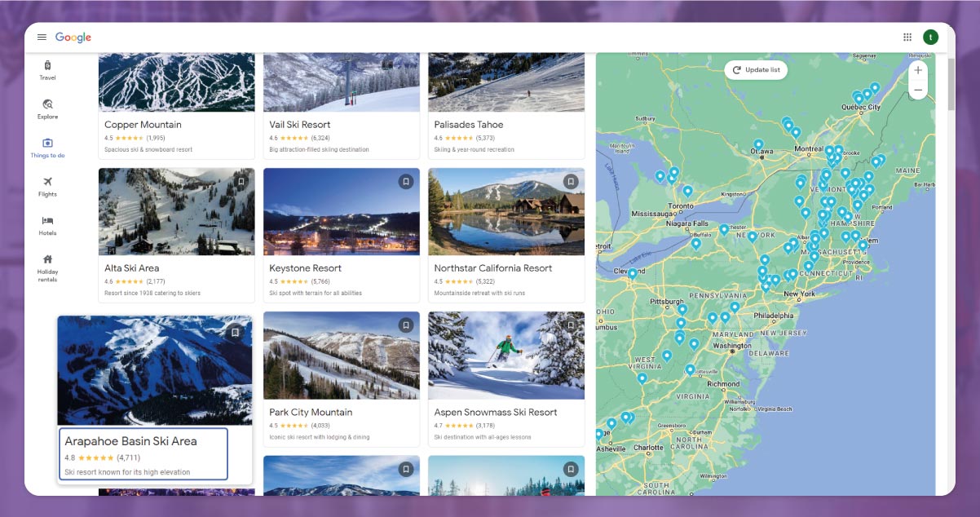The height and width of the screenshot is (517, 980).
Task: Zoom out on the map
Action: point(918,90)
